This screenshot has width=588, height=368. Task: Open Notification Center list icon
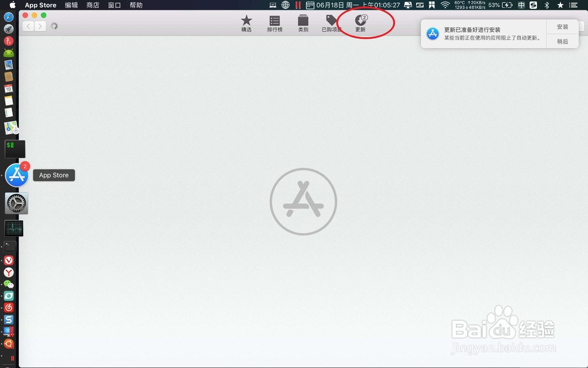[573, 5]
